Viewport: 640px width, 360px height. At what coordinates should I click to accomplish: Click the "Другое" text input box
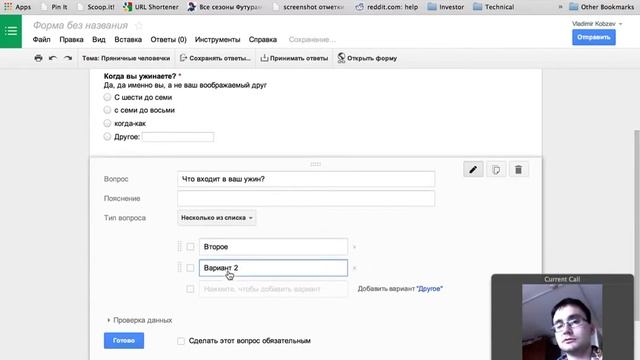pos(178,137)
